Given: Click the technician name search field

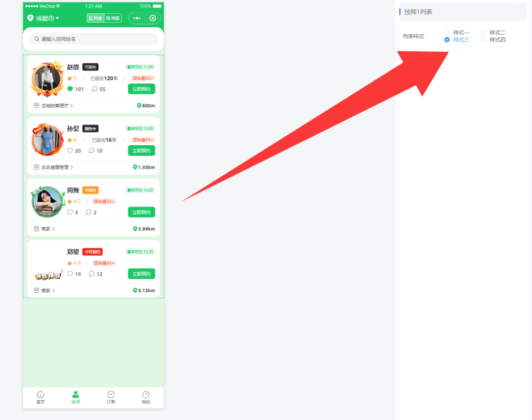Looking at the screenshot, I should (93, 39).
